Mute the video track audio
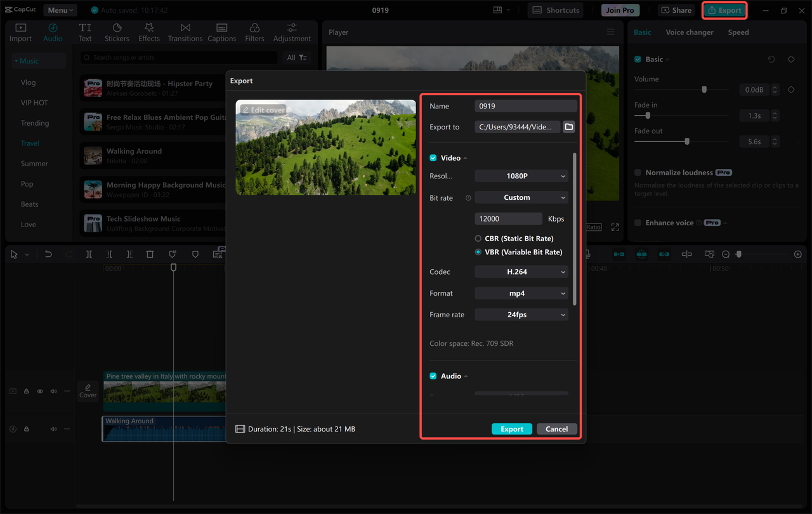 (x=53, y=392)
